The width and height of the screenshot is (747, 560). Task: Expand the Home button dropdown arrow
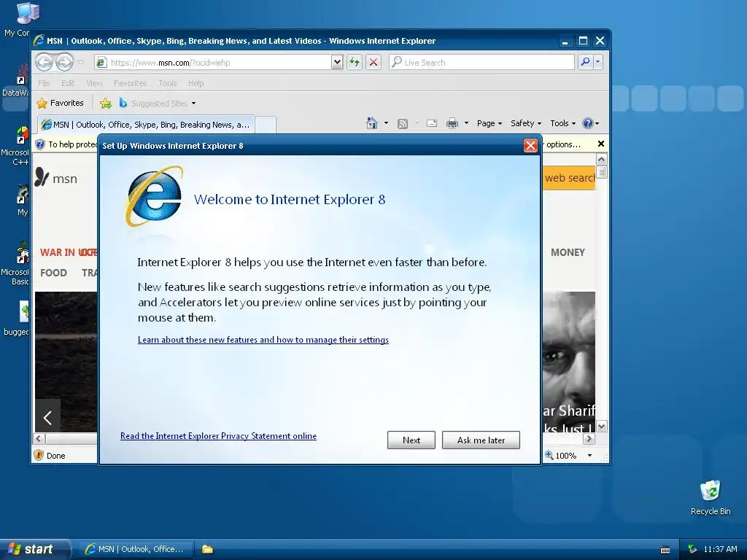point(387,123)
